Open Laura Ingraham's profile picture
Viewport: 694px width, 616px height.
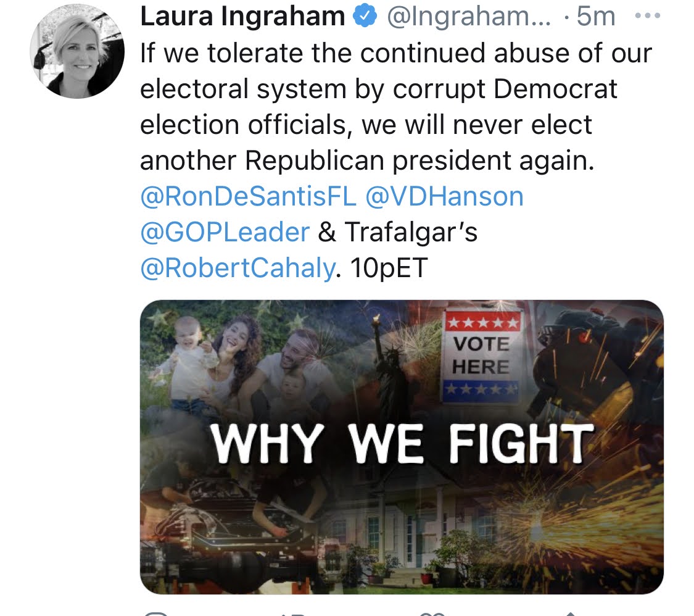(x=77, y=52)
